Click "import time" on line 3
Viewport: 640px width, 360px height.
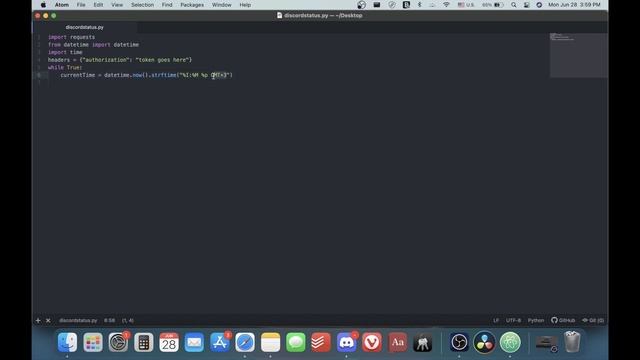click(65, 52)
